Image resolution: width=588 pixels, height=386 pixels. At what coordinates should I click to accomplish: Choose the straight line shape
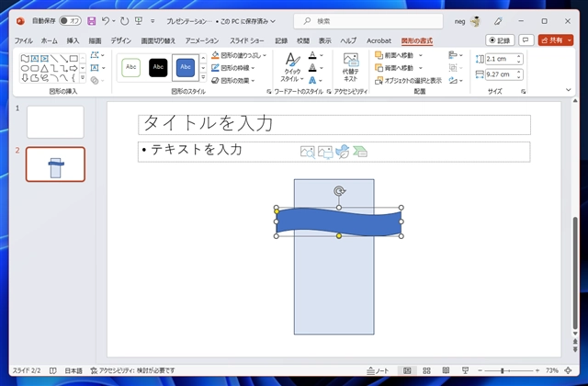(54, 58)
